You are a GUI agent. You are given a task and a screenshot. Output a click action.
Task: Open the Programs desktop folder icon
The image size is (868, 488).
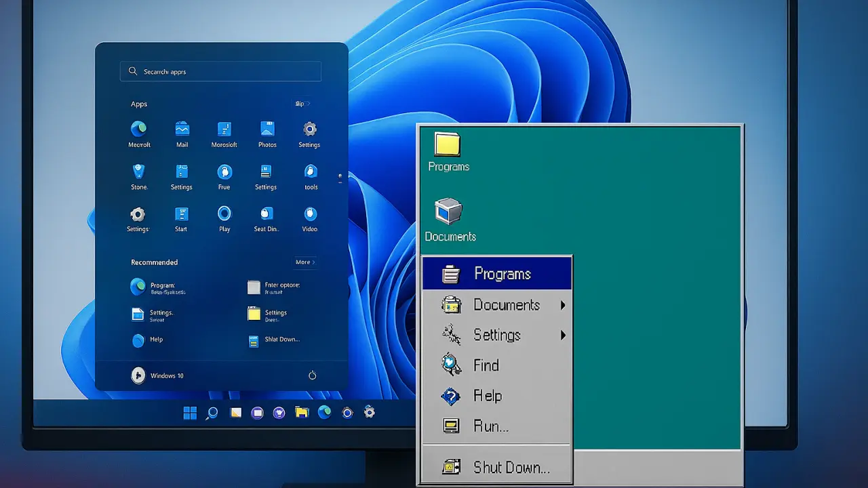(448, 145)
